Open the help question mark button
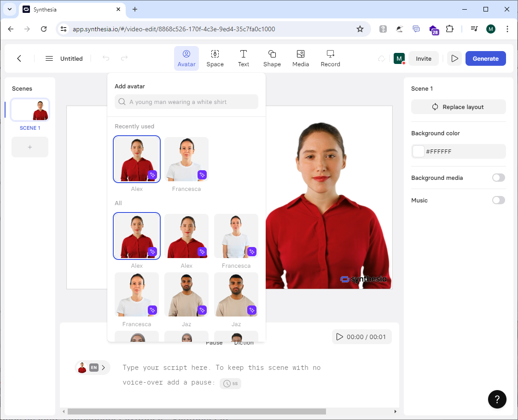This screenshot has height=420, width=518. point(497,399)
